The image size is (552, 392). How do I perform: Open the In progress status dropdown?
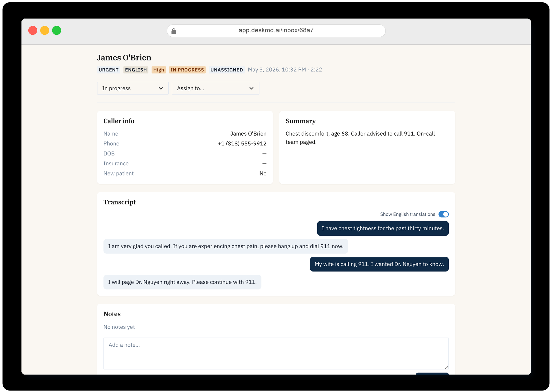pos(133,88)
